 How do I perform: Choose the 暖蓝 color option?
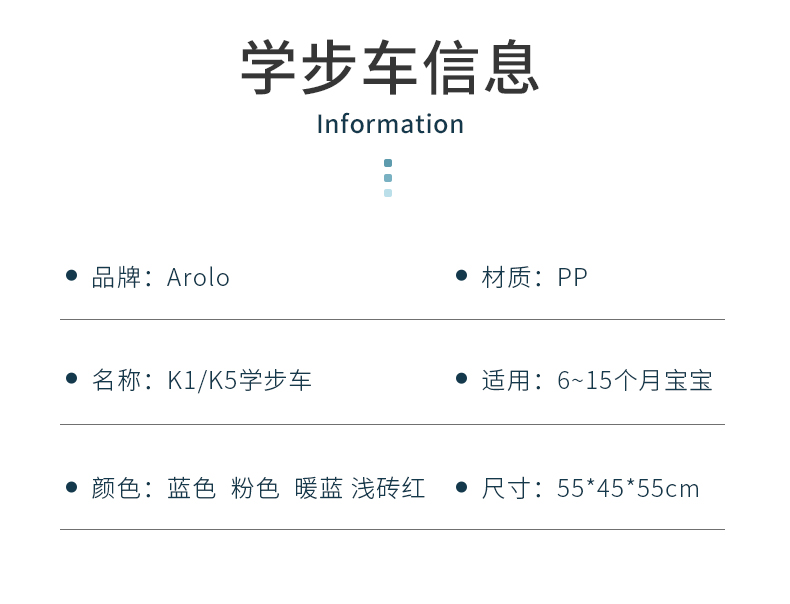point(318,488)
